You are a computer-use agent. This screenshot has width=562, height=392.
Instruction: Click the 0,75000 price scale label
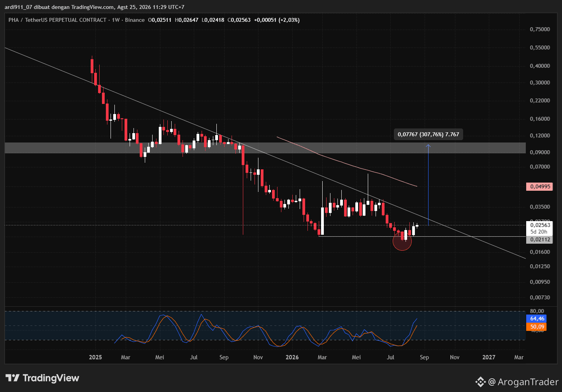540,29
